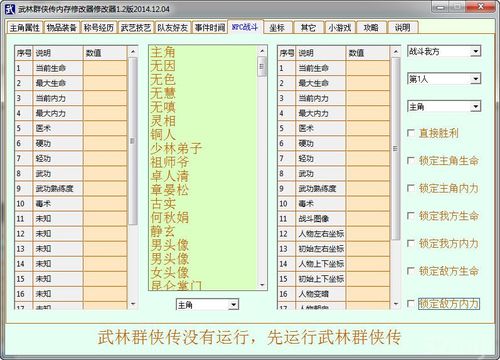Image resolution: width=500 pixels, height=360 pixels.
Task: Choose 铜人 in the name list
Action: pyautogui.click(x=163, y=134)
